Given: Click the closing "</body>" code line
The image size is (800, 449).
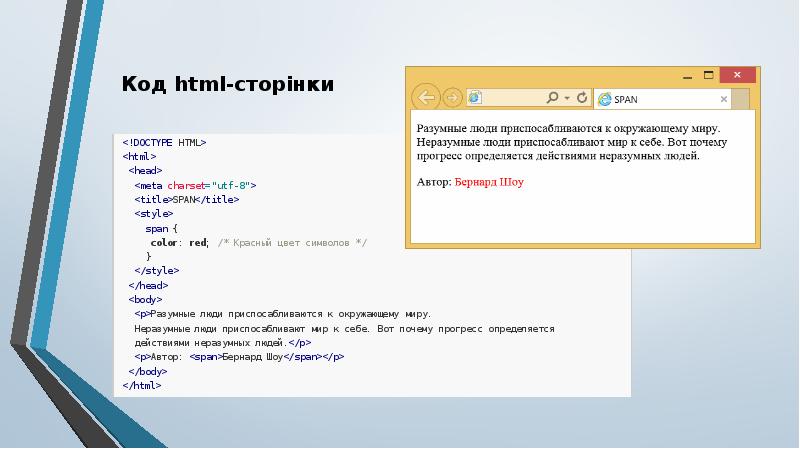Looking at the screenshot, I should click(147, 371).
